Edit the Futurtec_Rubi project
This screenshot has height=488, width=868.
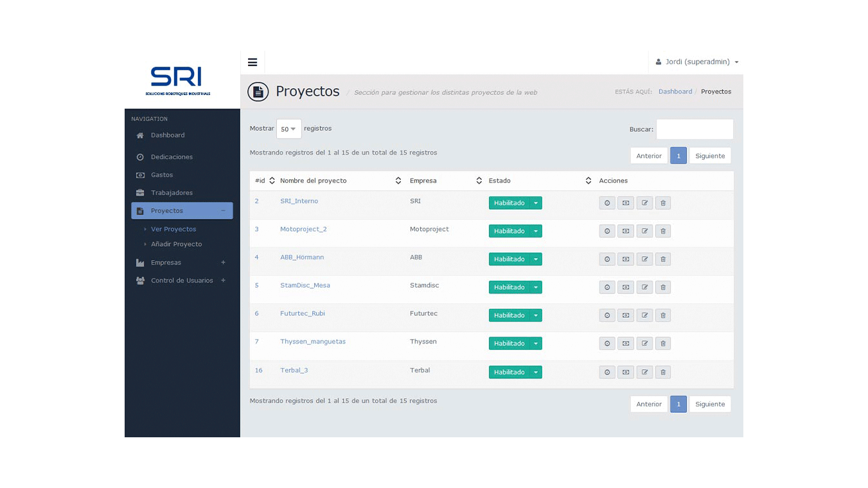(644, 315)
